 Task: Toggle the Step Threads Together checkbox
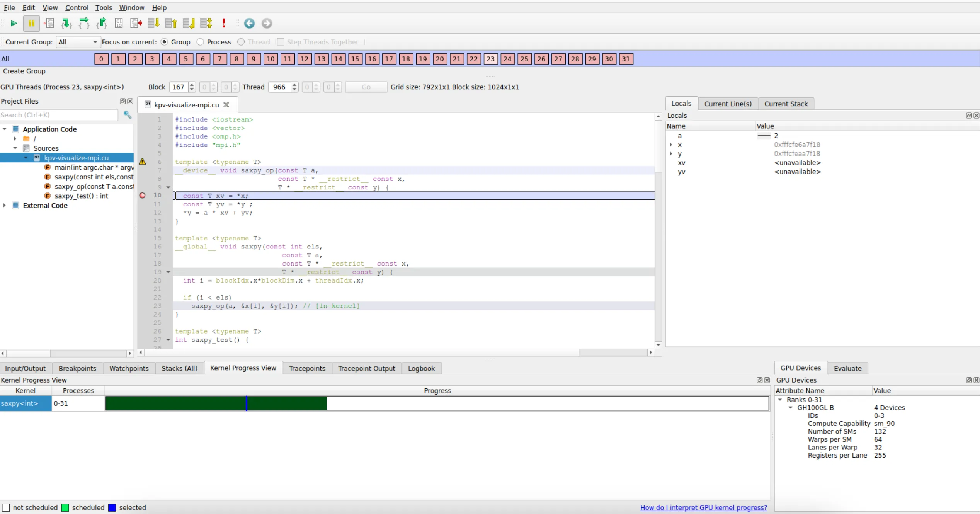click(281, 41)
